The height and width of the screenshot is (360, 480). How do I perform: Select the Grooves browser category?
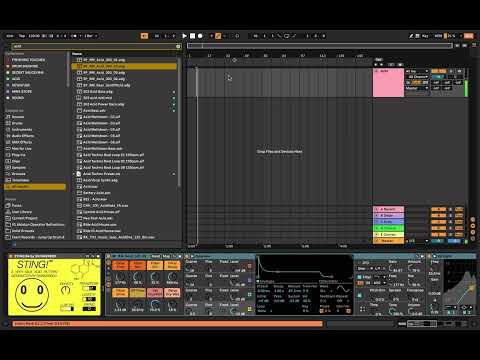19,174
